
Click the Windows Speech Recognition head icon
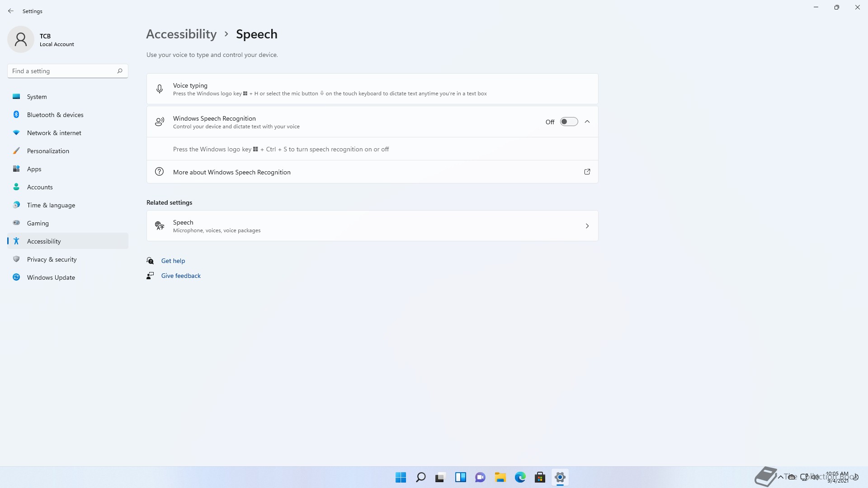[160, 122]
